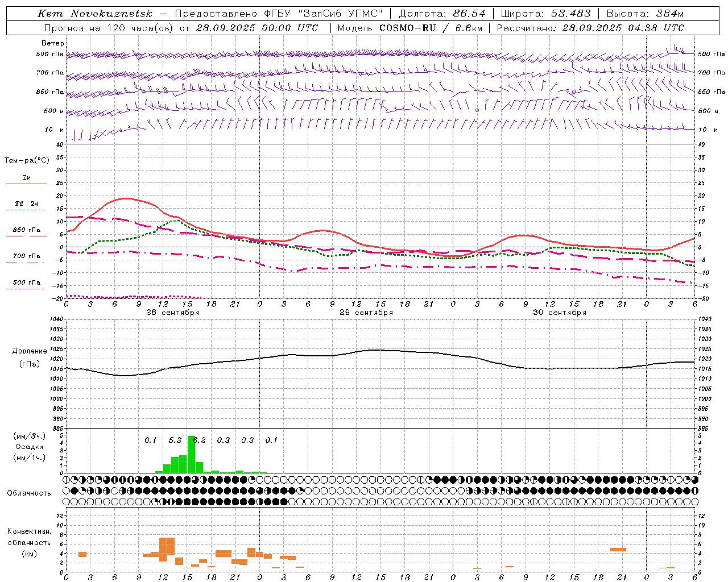The width and height of the screenshot is (728, 582).
Task: Click the solid line sample above the 2м legend
Action: (x=26, y=184)
